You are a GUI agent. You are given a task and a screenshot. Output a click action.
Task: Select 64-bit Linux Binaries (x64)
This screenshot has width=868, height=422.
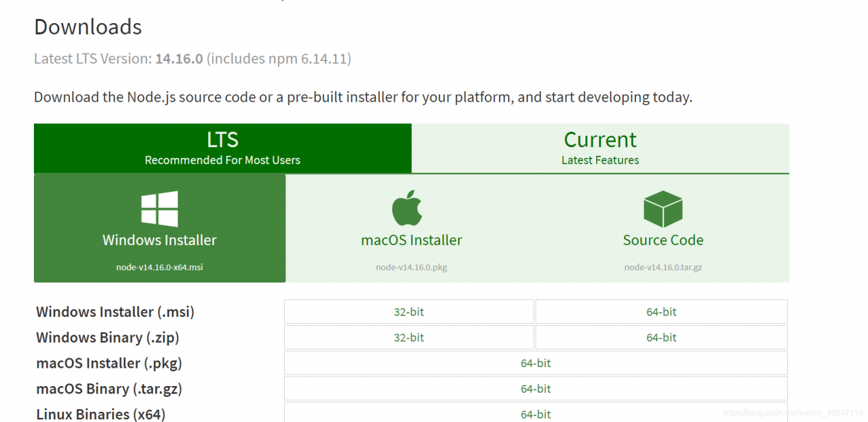pyautogui.click(x=536, y=413)
